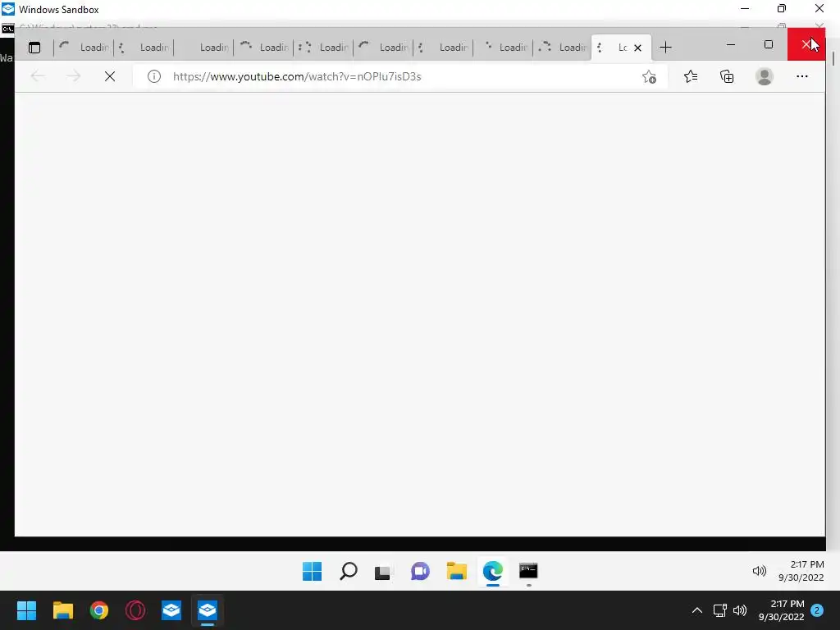Viewport: 840px width, 630px height.
Task: Open network status in host tray
Action: click(x=719, y=610)
